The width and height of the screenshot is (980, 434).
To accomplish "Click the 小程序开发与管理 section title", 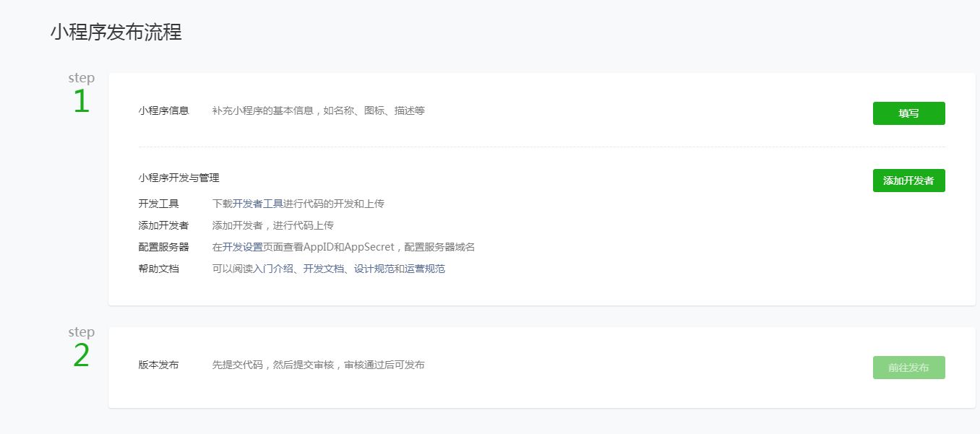I will click(179, 177).
